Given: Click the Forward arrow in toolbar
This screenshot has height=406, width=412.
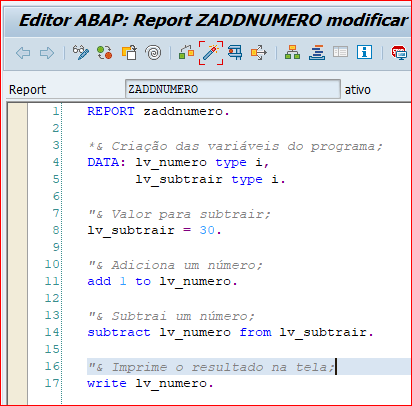Looking at the screenshot, I should 47,53.
